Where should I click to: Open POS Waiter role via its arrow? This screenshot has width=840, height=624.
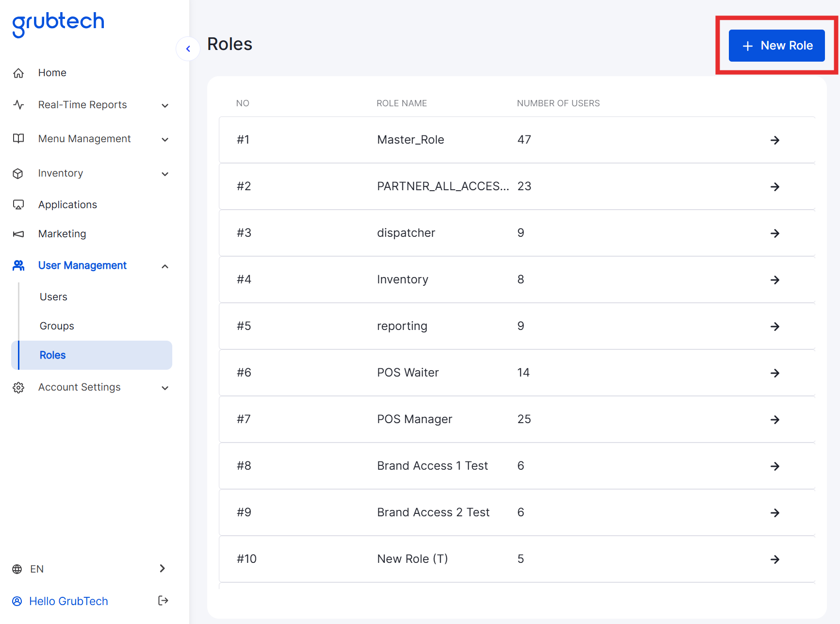775,373
